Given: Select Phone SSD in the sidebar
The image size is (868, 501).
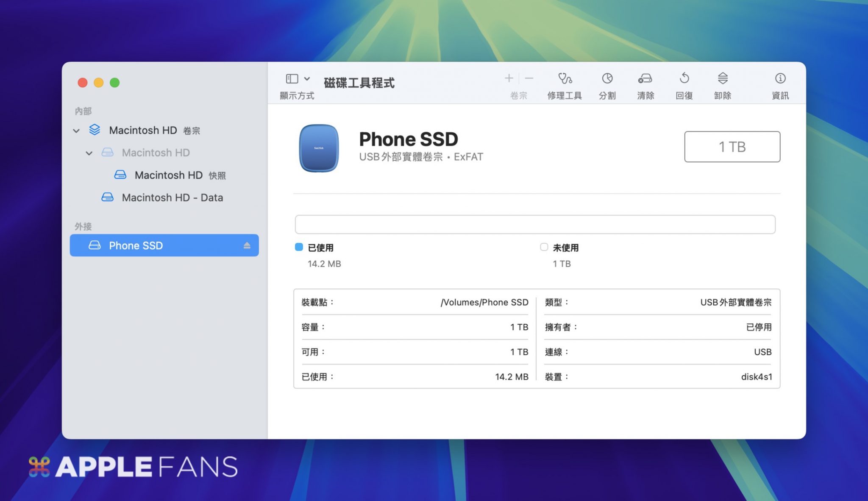Looking at the screenshot, I should click(x=136, y=246).
